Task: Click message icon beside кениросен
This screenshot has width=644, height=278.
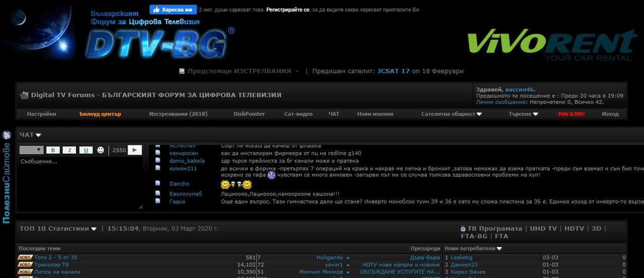Action: click(157, 153)
